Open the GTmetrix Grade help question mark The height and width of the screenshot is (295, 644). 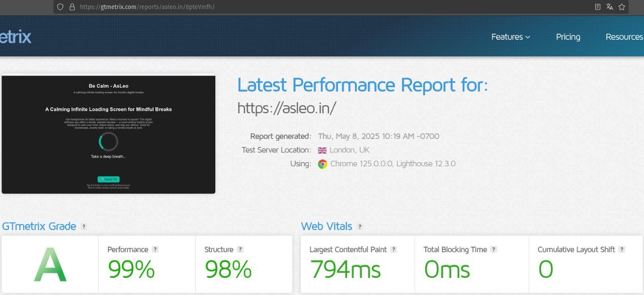(x=84, y=227)
